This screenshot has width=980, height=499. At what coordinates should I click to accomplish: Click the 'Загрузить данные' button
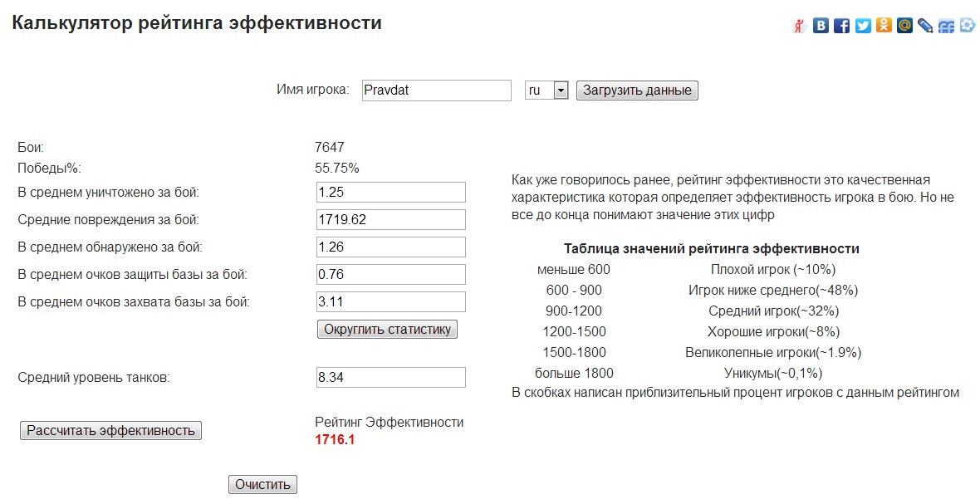(x=637, y=90)
